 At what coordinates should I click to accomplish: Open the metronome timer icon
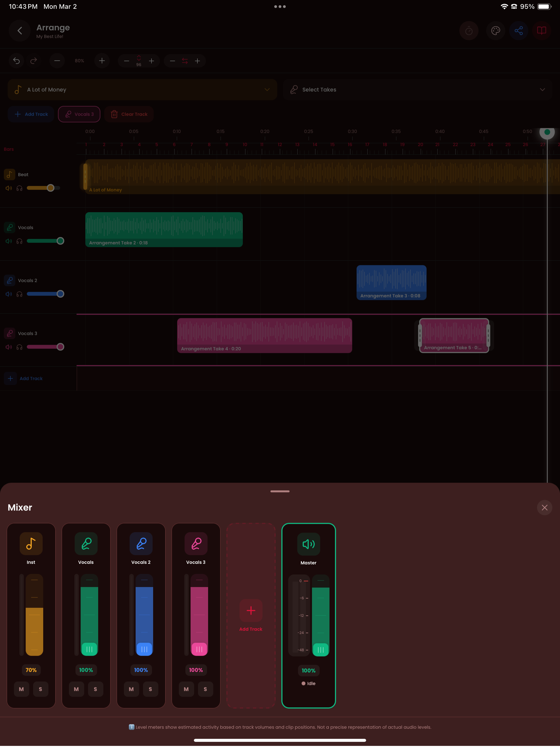coord(469,31)
